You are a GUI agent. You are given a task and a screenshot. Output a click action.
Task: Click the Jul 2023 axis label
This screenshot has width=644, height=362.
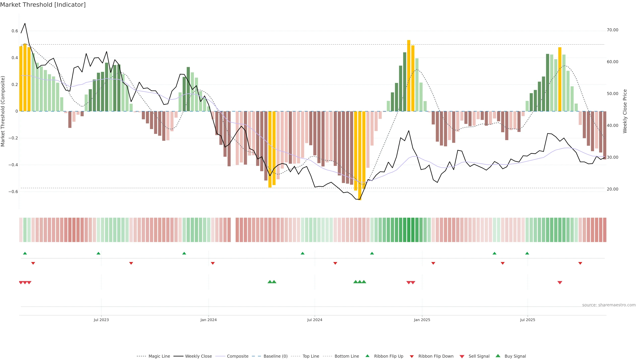101,320
